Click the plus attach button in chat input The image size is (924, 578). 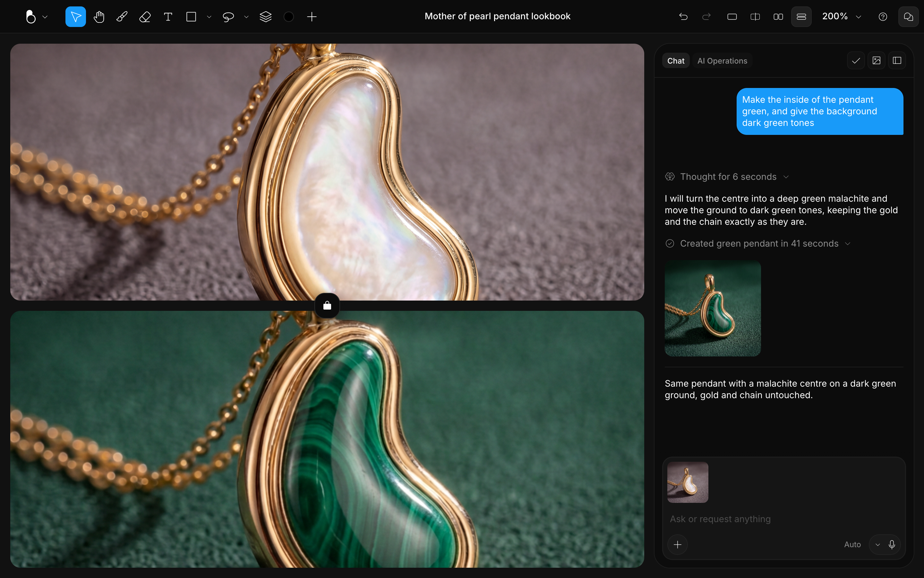(x=678, y=544)
